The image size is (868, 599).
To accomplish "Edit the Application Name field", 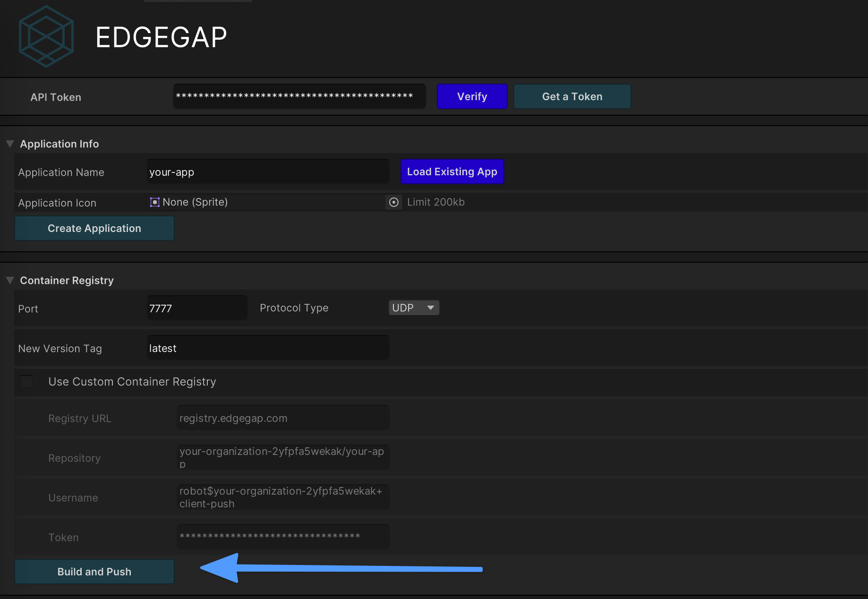I will pos(268,172).
